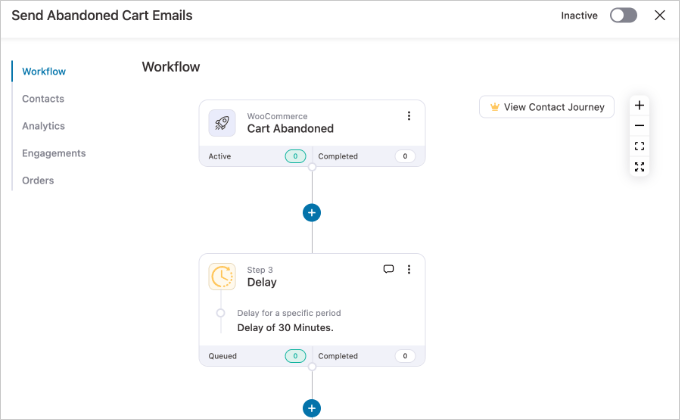This screenshot has width=680, height=420.
Task: Zoom out on the workflow canvas
Action: click(x=639, y=126)
